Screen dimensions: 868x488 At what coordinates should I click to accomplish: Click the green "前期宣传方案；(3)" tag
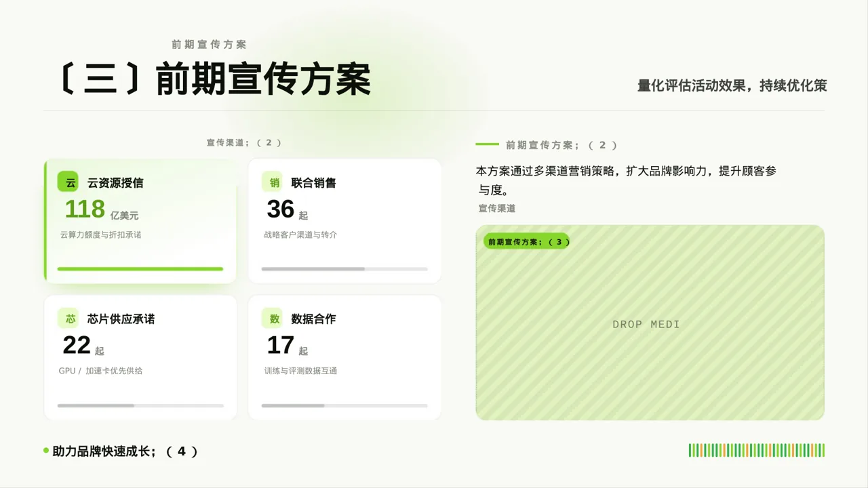[526, 241]
